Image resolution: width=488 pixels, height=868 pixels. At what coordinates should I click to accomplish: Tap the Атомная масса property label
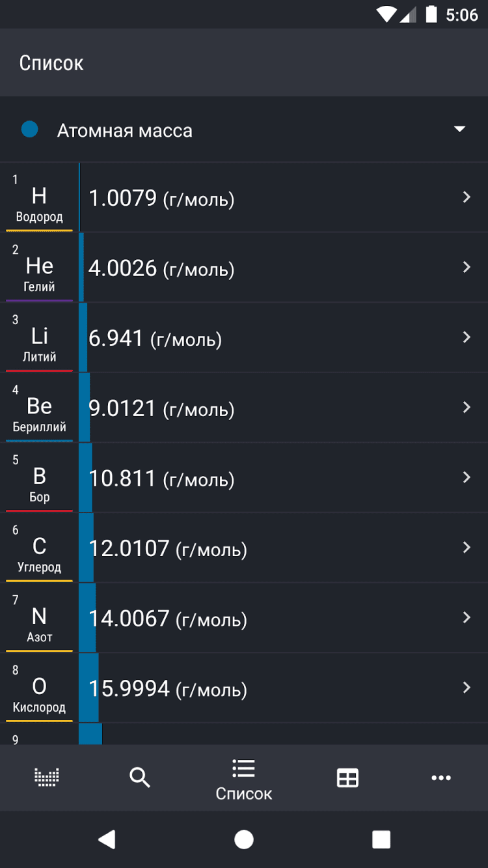pyautogui.click(x=125, y=131)
